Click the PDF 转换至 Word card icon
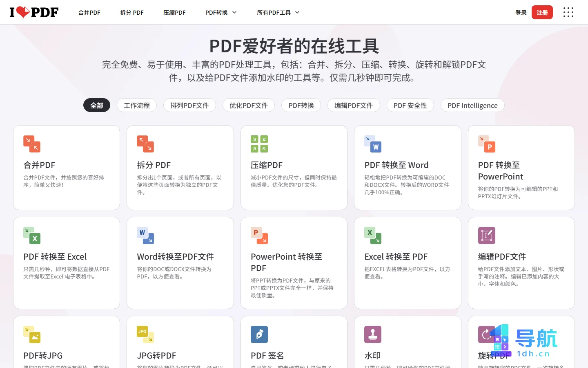Screen dimensions: 588x368 373,144
